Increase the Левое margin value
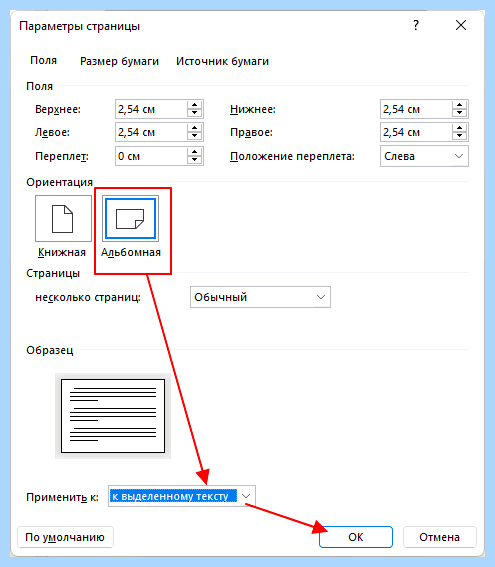Viewport: 495px width, 567px height. click(195, 128)
